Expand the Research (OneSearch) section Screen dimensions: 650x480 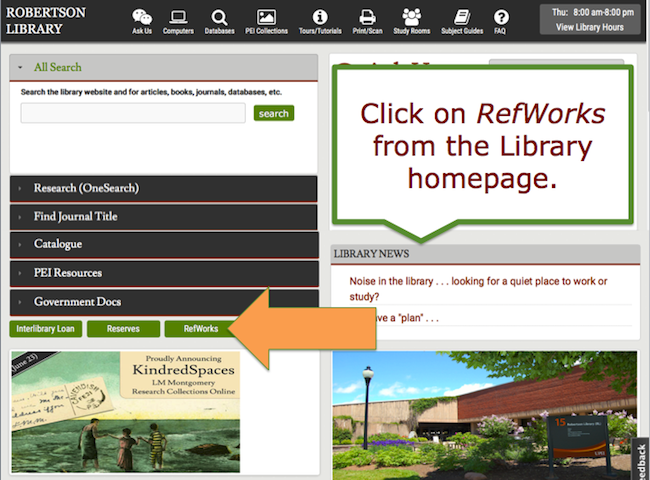[x=86, y=188]
